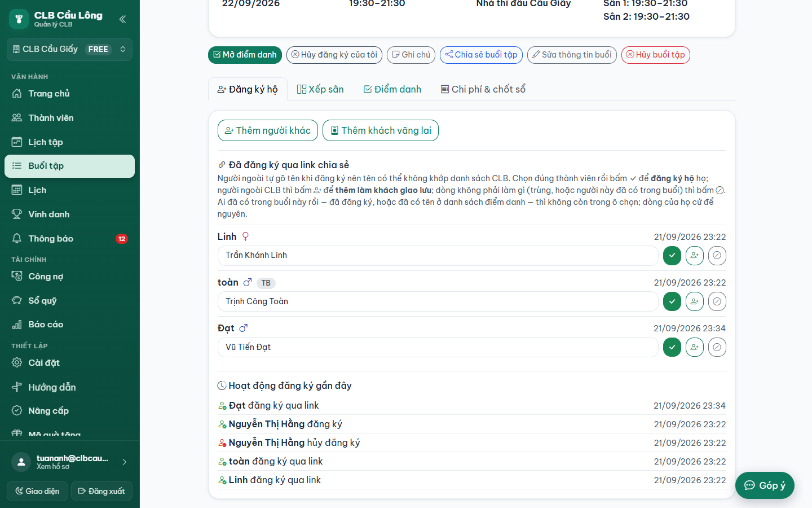Open Cài đặt settings page
Screen dimensions: 812x508
pyautogui.click(x=70, y=363)
